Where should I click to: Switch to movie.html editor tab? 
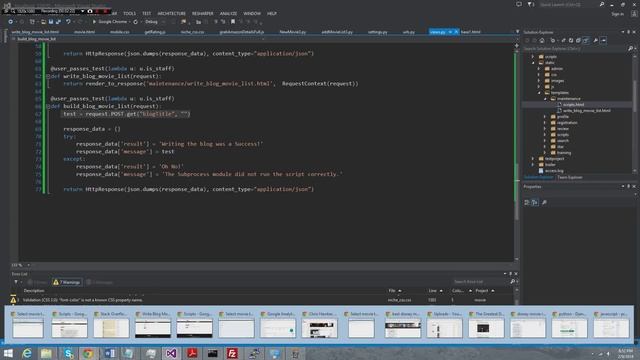(x=84, y=32)
